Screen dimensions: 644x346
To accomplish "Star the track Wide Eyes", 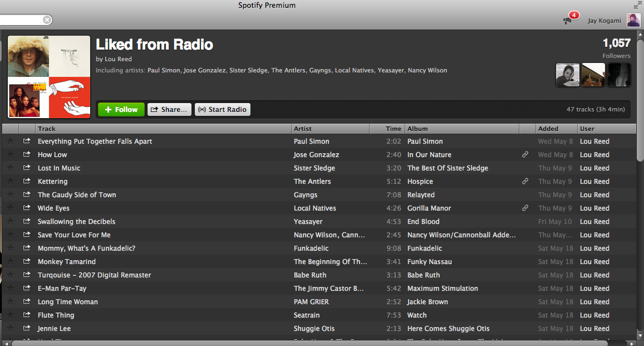I will click(10, 208).
